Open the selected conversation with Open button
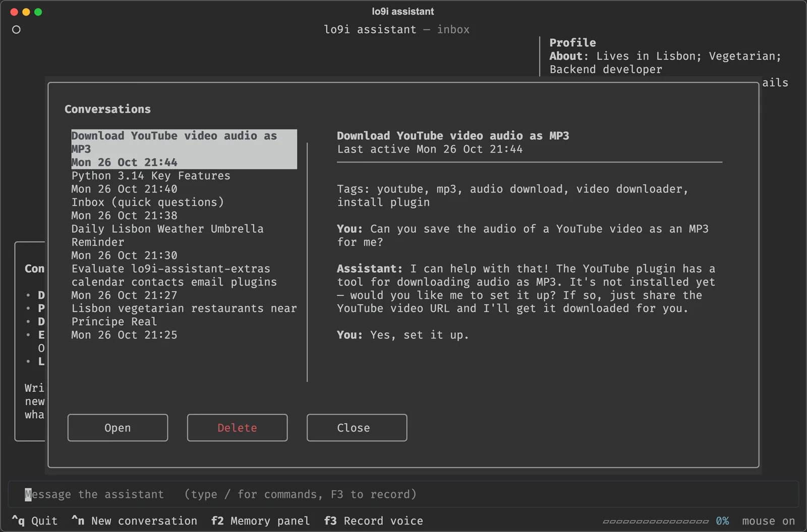Image resolution: width=807 pixels, height=532 pixels. pos(118,428)
